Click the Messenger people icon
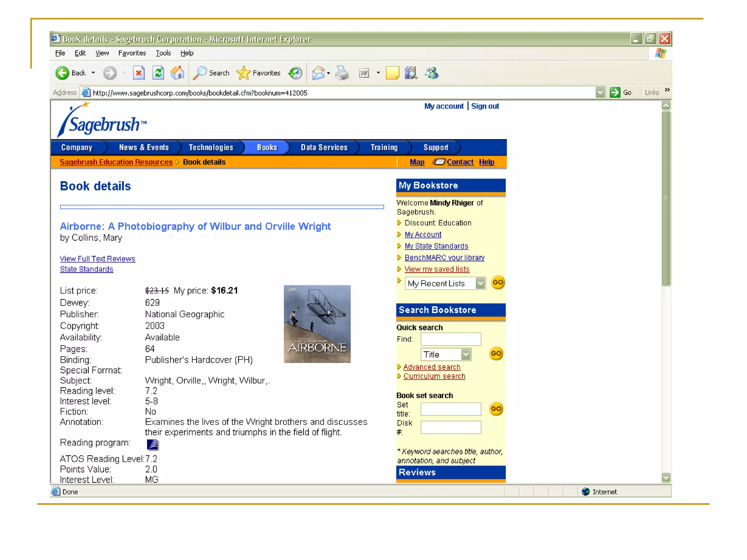 pos(431,73)
